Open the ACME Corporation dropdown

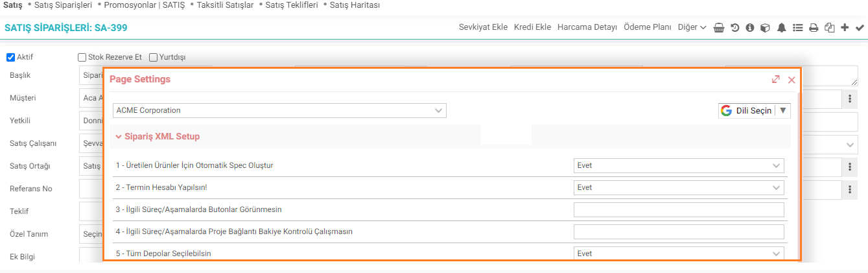[279, 110]
